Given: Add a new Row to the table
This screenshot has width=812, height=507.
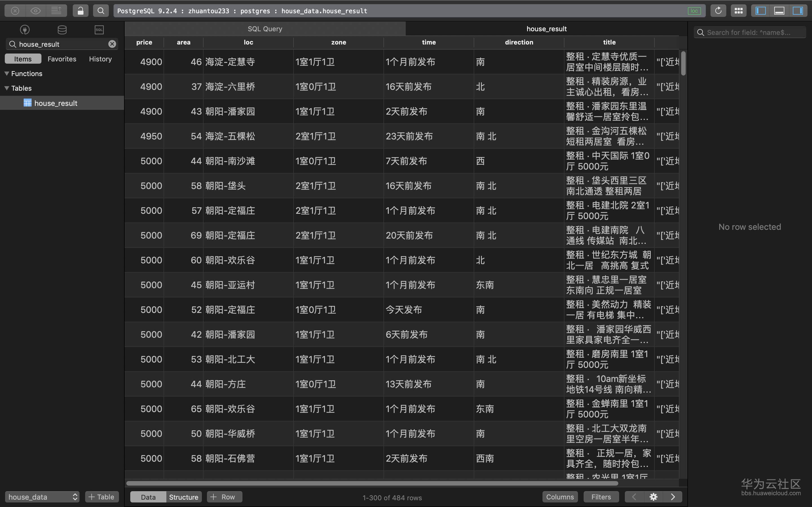Looking at the screenshot, I should pos(224,497).
